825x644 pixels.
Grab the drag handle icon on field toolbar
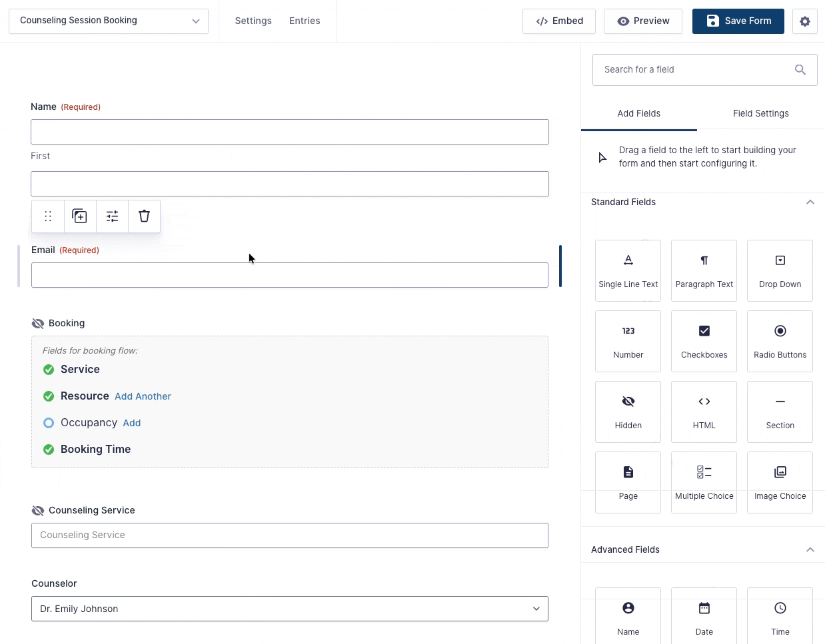point(48,216)
